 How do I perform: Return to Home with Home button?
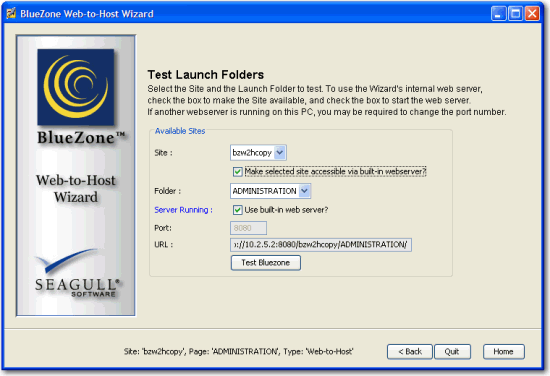click(504, 351)
